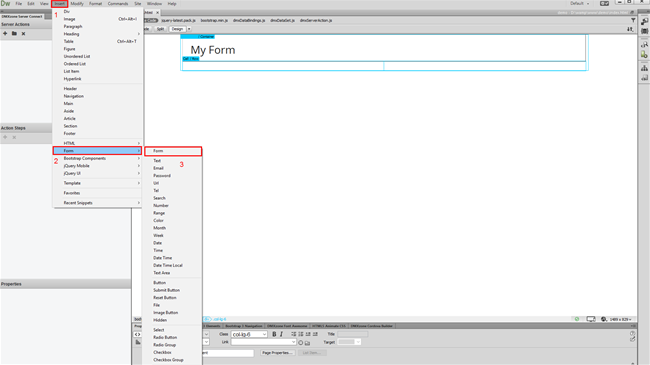The width and height of the screenshot is (650, 365).
Task: Expand the Link field dropdown
Action: [x=293, y=342]
